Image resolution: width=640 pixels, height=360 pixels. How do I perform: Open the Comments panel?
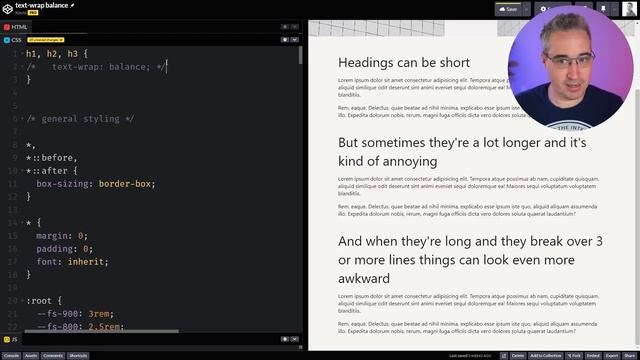point(53,356)
